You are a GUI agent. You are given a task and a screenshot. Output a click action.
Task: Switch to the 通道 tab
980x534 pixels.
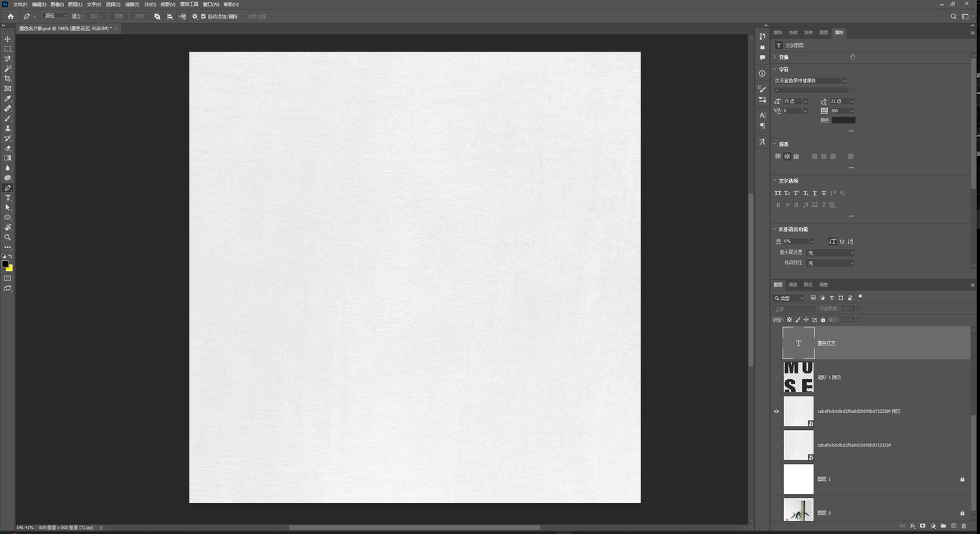pyautogui.click(x=793, y=285)
